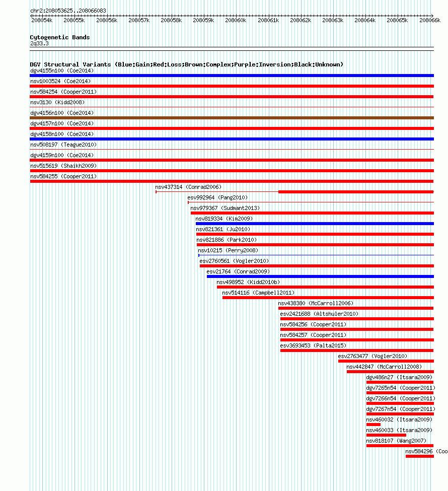Image resolution: width=448 pixels, height=491 pixels.
Task: Open nsv460032 (Itsara2009) variant
Action: pos(400,420)
